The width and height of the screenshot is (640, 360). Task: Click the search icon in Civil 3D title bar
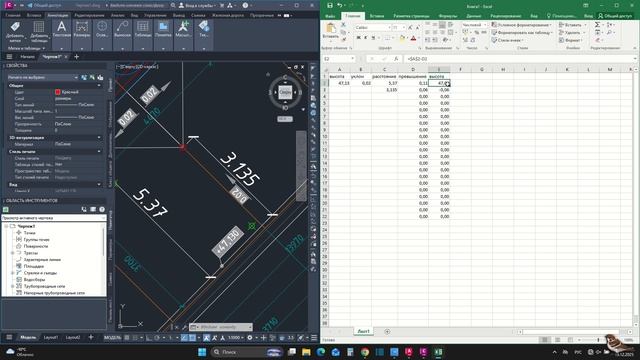coord(173,5)
